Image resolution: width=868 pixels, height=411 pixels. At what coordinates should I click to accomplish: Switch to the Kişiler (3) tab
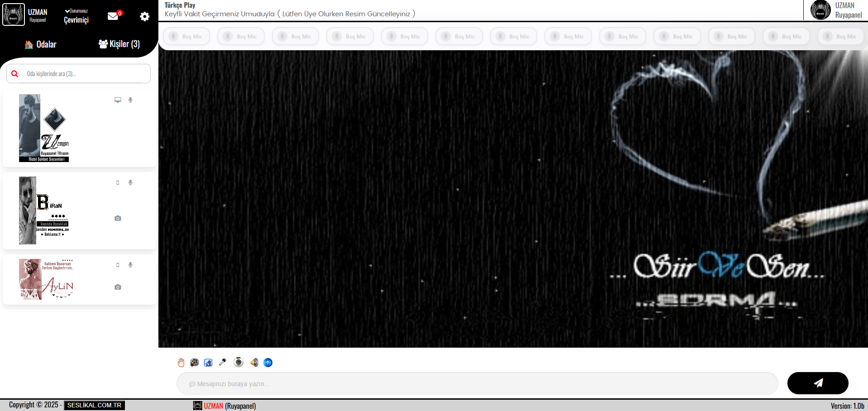pos(119,44)
